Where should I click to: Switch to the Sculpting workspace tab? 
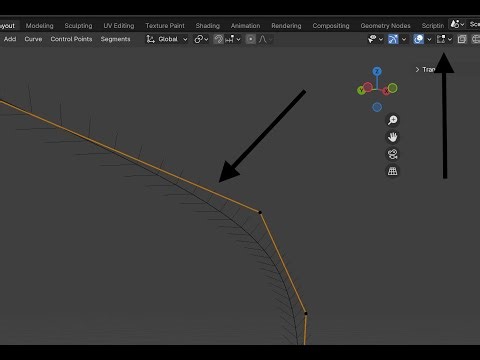[x=78, y=26]
